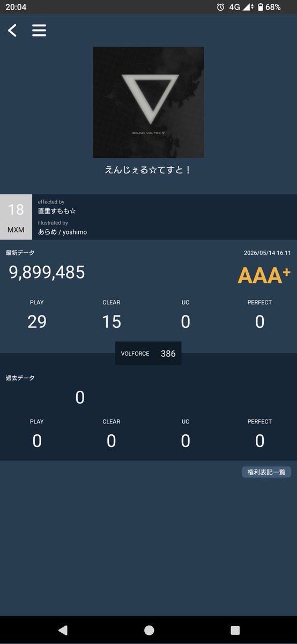Tap the latest UC label
297x644 pixels.
[x=185, y=303]
